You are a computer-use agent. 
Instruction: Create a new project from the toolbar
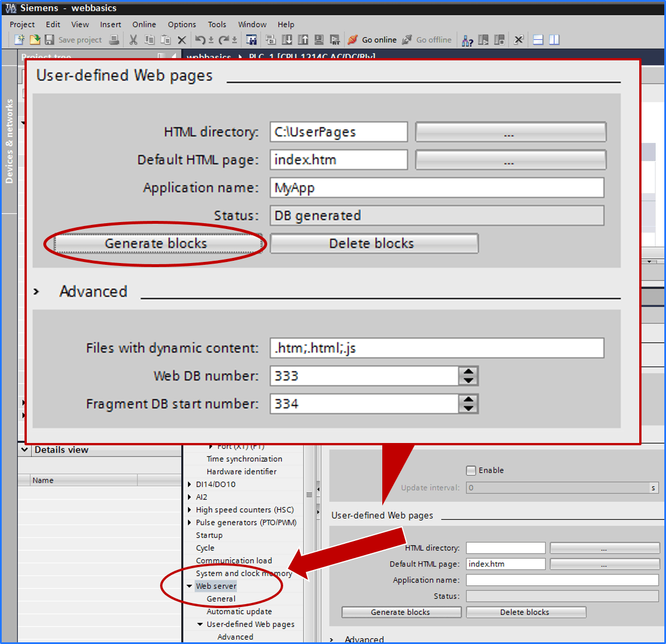19,39
